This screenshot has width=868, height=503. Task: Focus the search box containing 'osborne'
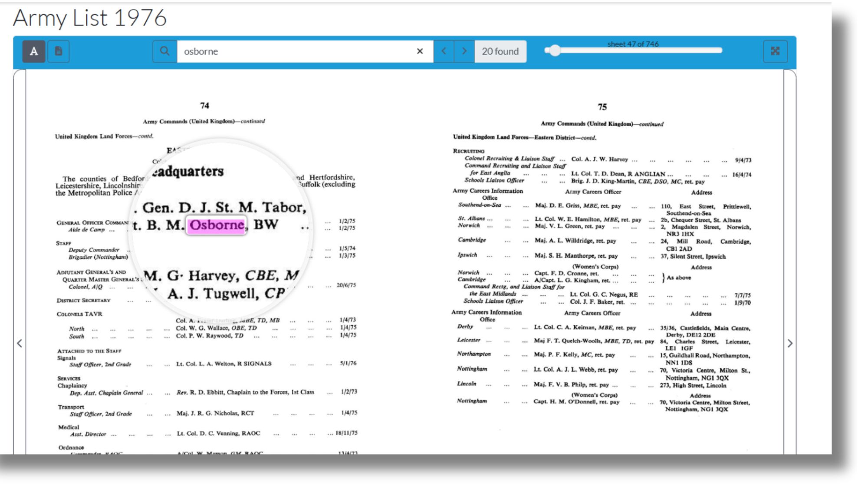(305, 51)
